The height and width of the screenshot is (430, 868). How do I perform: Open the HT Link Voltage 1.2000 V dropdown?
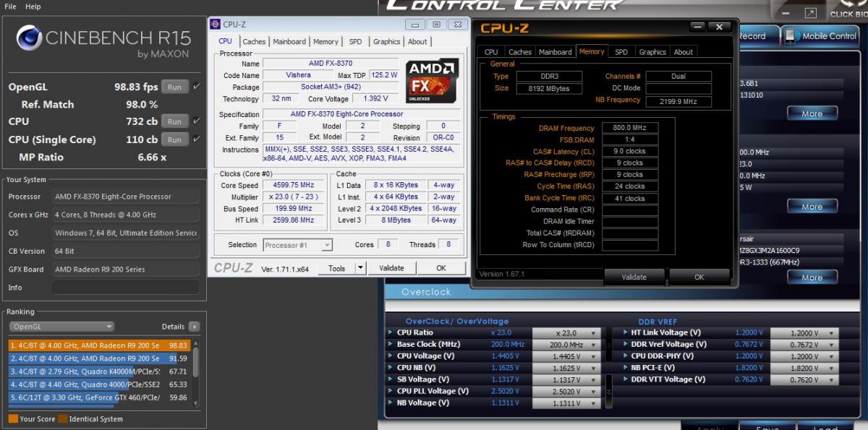(x=804, y=333)
